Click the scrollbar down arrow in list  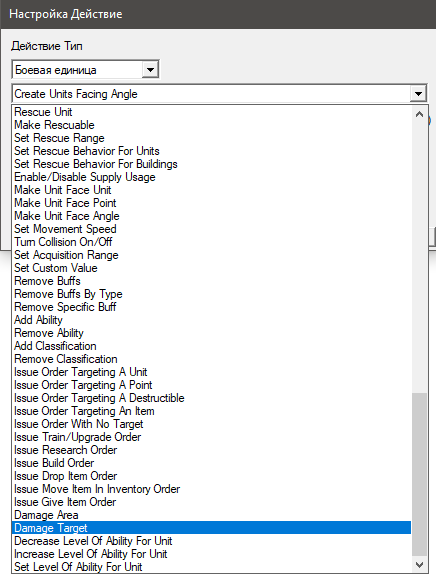point(419,565)
